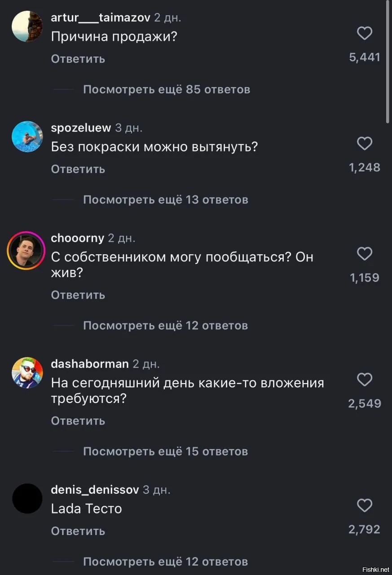Reply to "Причина продажи?" comment
This screenshot has height=575, width=392.
[x=78, y=59]
